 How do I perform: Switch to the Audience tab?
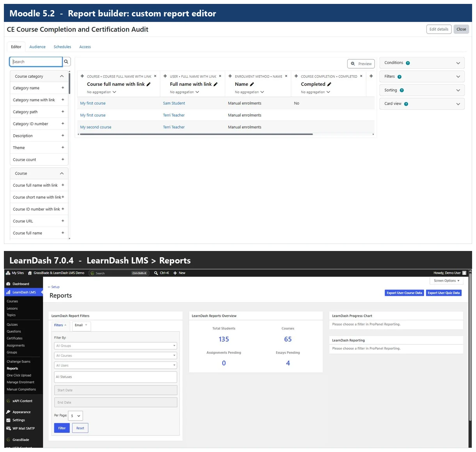point(37,47)
